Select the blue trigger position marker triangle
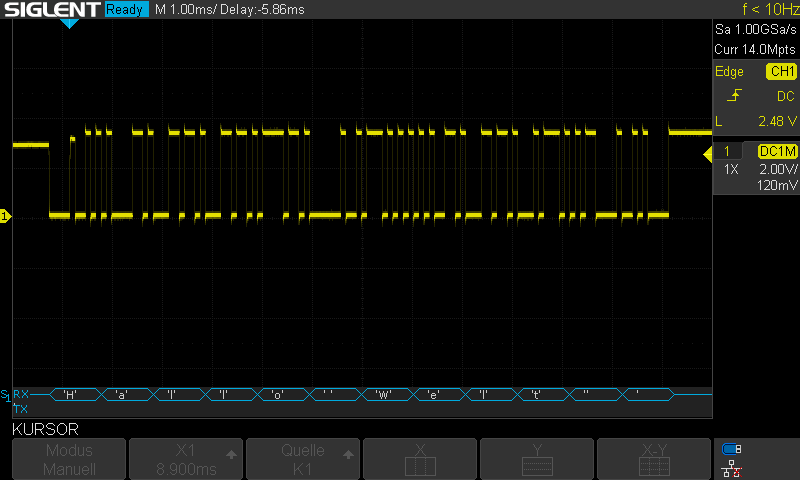 (x=69, y=23)
